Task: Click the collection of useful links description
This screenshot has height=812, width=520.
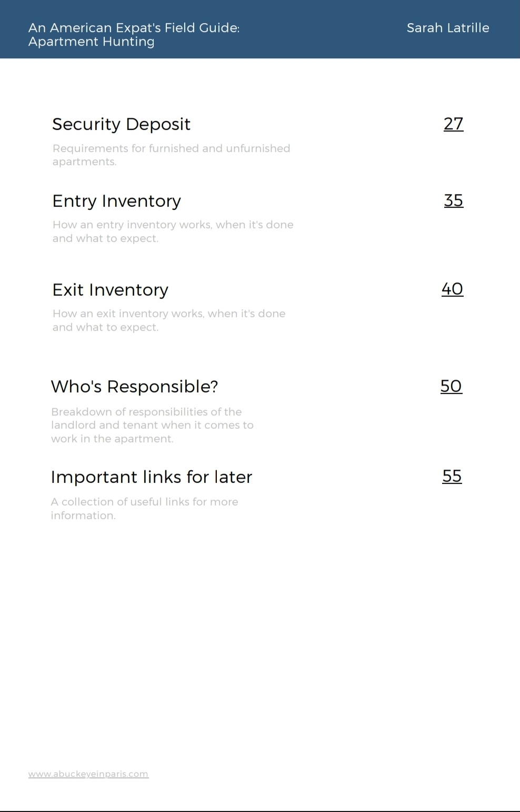Action: click(144, 509)
